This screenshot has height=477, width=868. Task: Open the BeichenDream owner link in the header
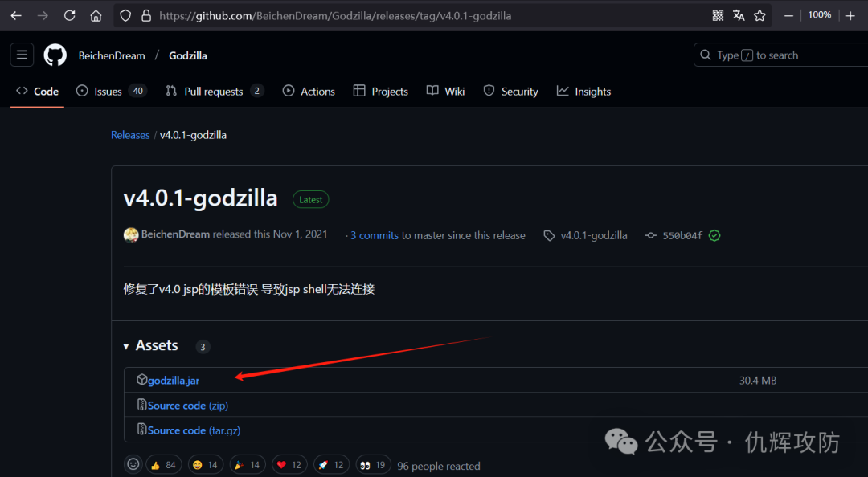[x=112, y=55]
